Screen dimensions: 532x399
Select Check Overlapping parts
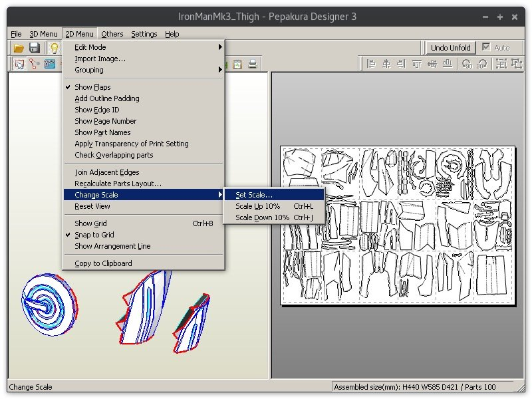tap(144, 155)
